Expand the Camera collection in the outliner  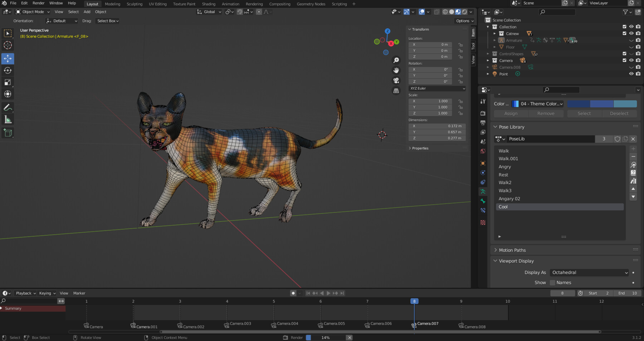(488, 61)
